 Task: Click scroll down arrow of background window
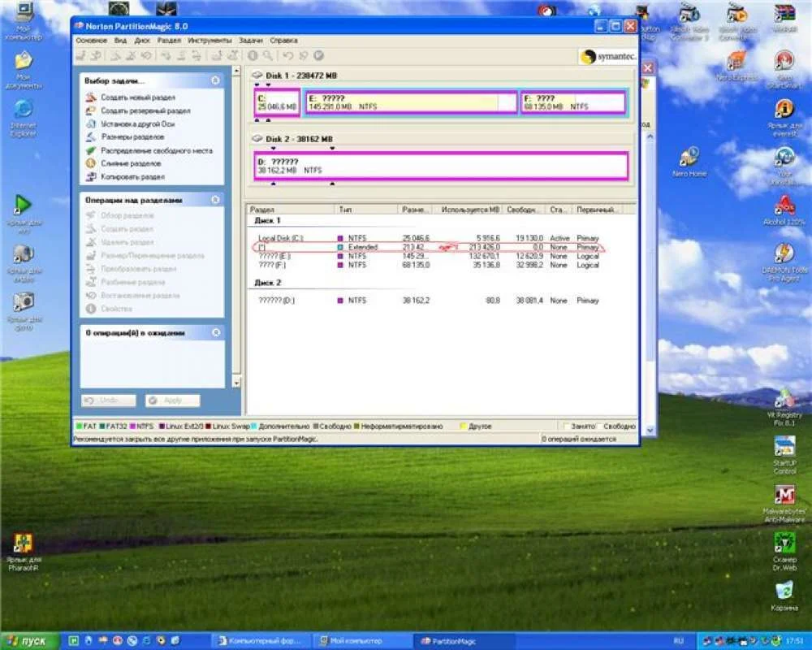650,430
